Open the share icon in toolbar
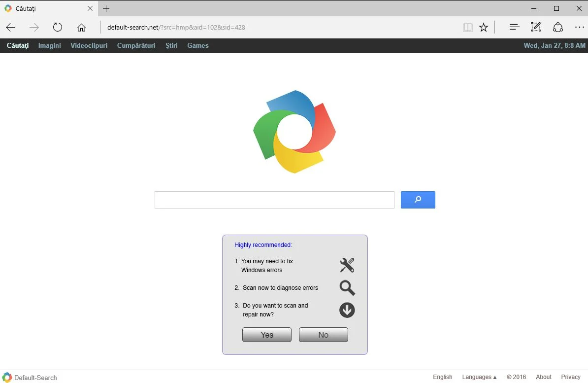This screenshot has height=383, width=588. 558,27
